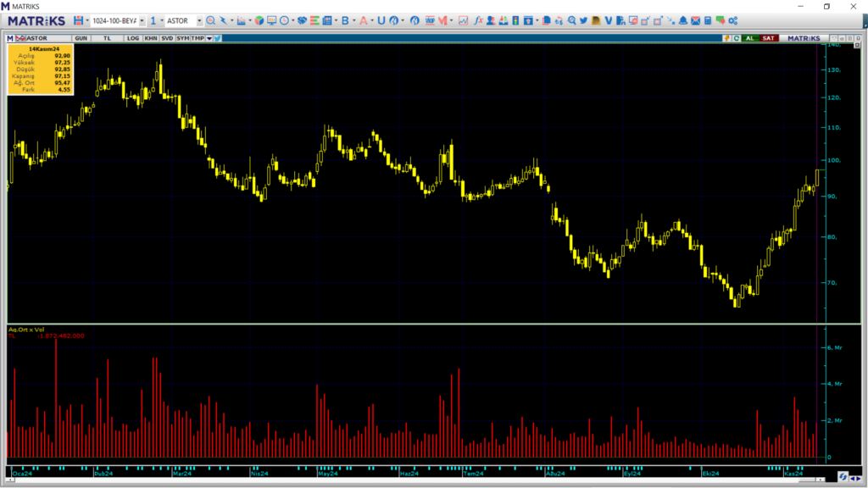Toggle LOG scale on chart
The height and width of the screenshot is (488, 868).
pyautogui.click(x=133, y=38)
